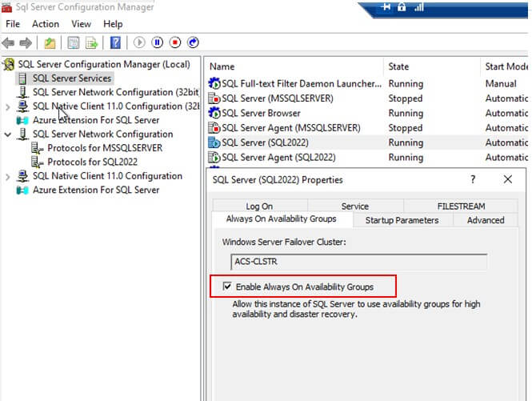The height and width of the screenshot is (401, 532).
Task: Open the Startup Parameters tab
Action: (402, 220)
